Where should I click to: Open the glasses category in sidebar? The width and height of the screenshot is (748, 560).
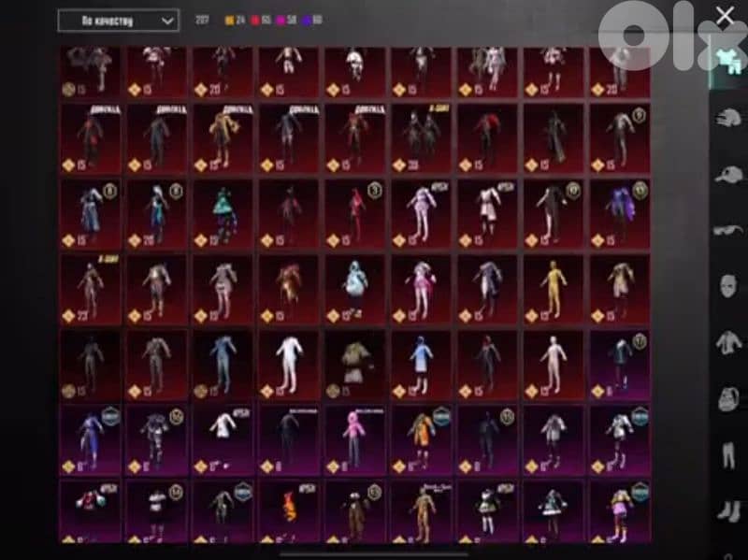point(728,231)
